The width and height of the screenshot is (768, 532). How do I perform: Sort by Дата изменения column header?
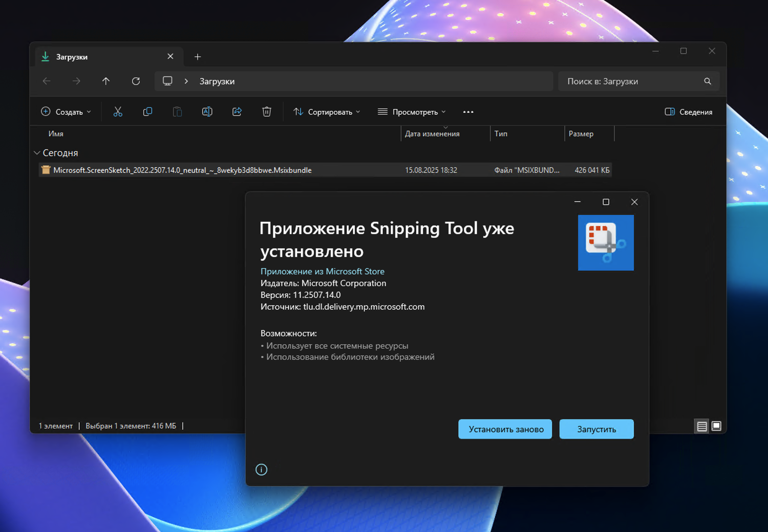click(432, 134)
